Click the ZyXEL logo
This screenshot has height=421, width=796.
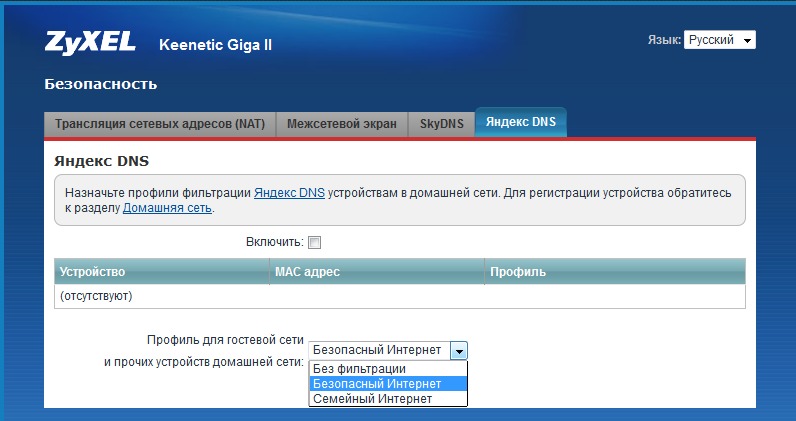[x=90, y=43]
